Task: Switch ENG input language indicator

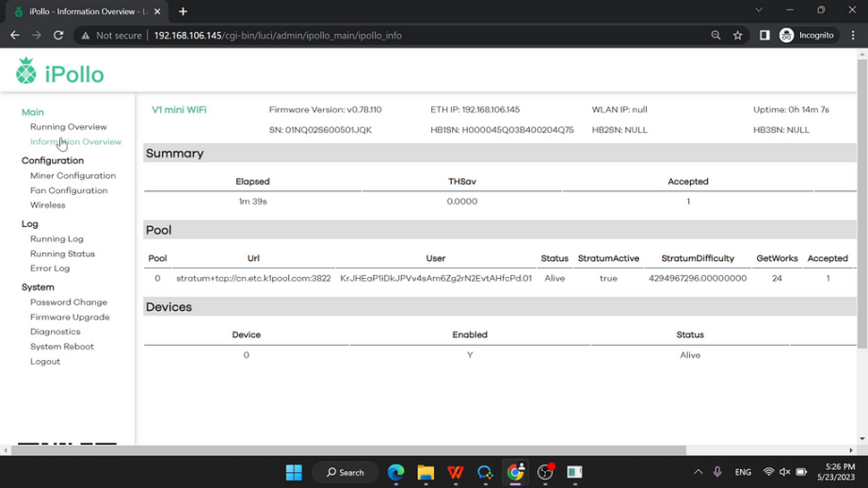Action: pos(743,473)
